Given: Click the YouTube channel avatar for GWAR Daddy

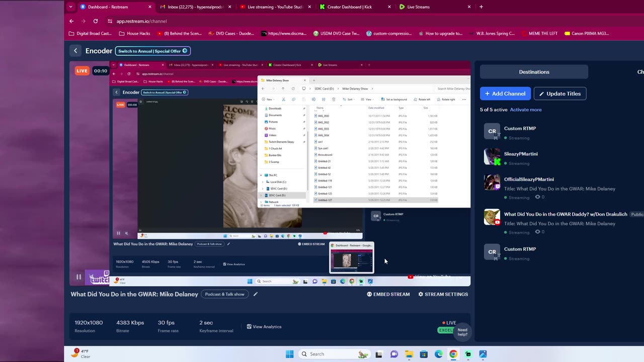Looking at the screenshot, I should tap(492, 217).
